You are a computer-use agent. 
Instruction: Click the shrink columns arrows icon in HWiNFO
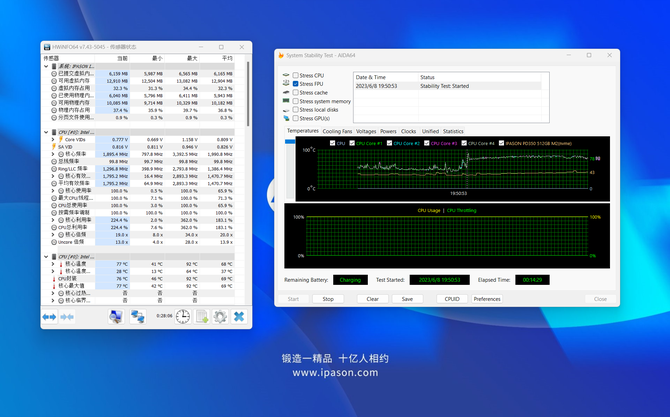click(x=67, y=317)
